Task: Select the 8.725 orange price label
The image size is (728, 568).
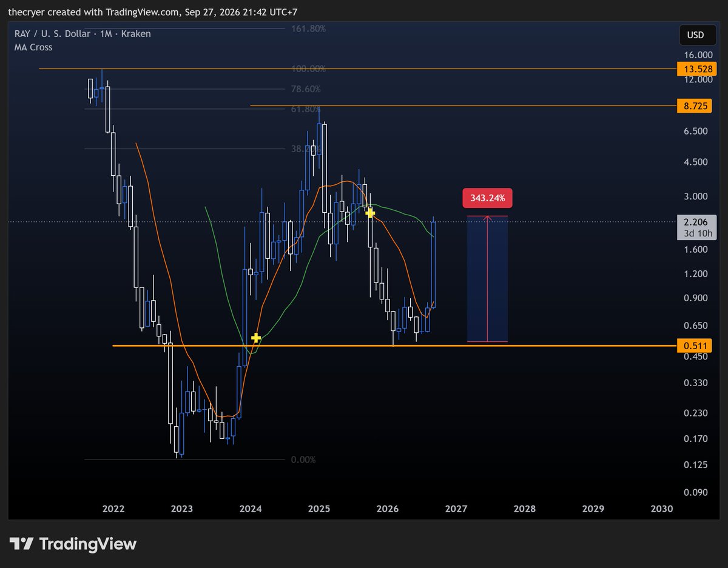Action: click(693, 105)
